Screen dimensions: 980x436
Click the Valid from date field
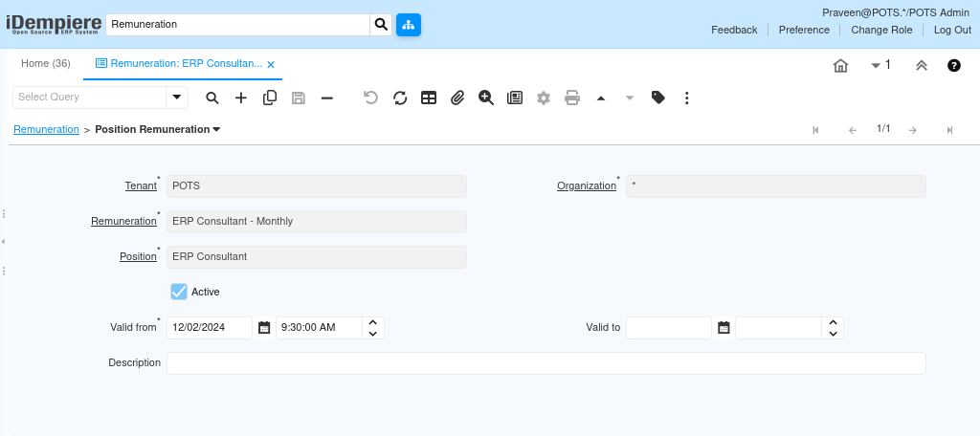tap(210, 327)
